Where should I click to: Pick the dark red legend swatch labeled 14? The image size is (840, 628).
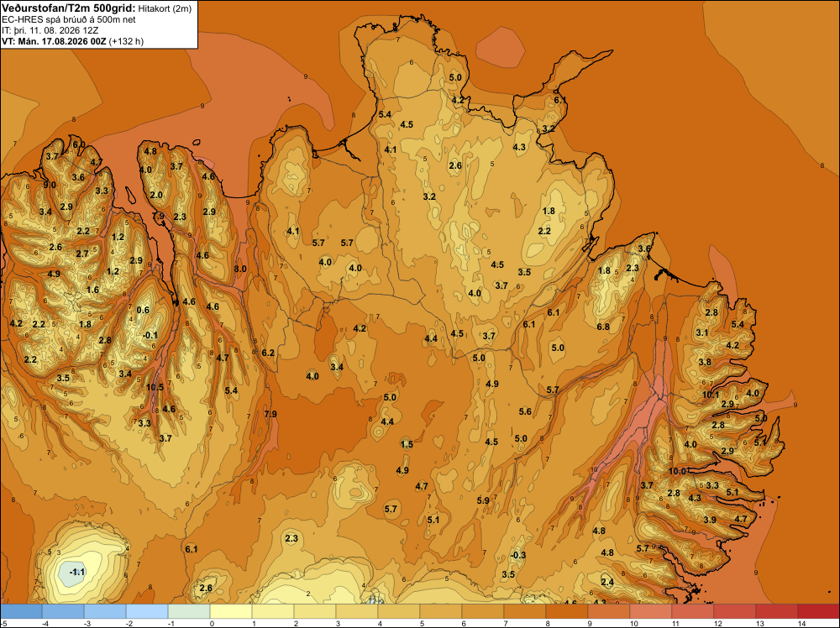[818, 611]
